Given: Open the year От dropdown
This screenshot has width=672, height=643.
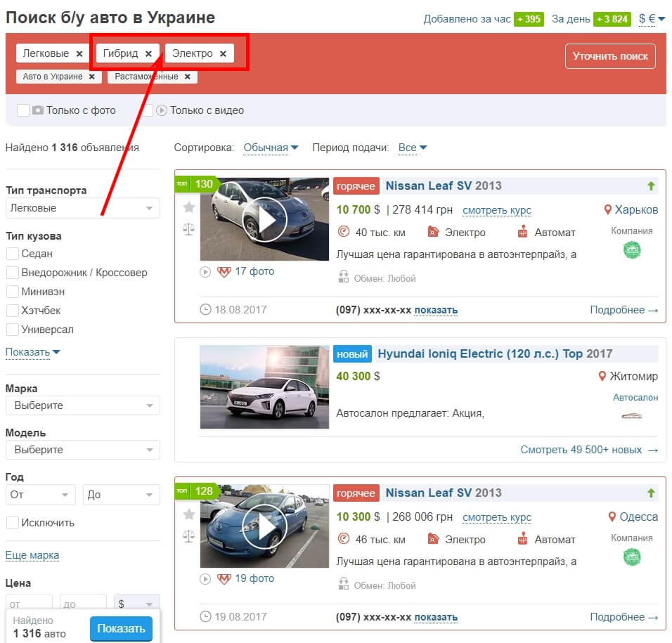Looking at the screenshot, I should [41, 495].
